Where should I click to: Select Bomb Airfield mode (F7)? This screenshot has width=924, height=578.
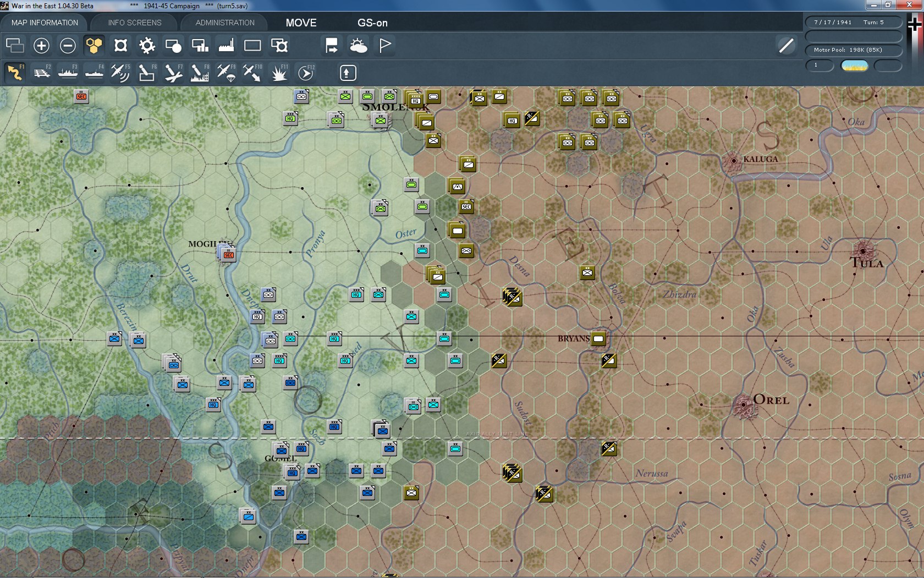click(x=173, y=73)
